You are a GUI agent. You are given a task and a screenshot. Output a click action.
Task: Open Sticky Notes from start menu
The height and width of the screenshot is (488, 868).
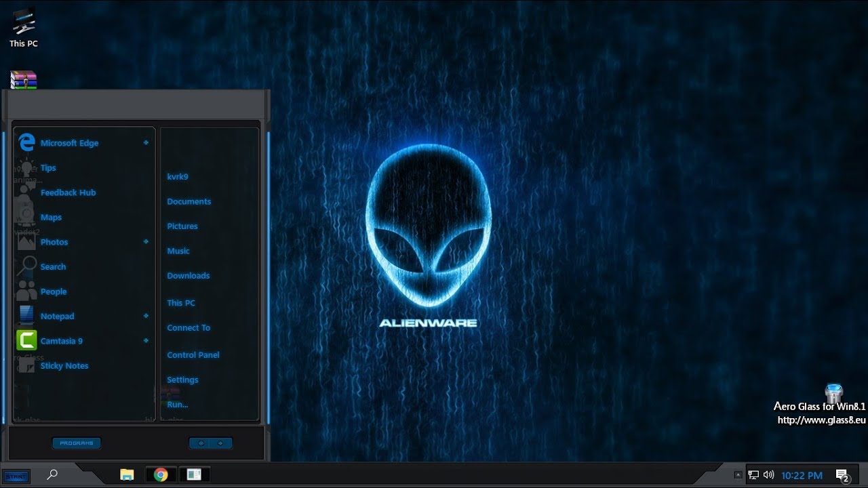tap(84, 365)
